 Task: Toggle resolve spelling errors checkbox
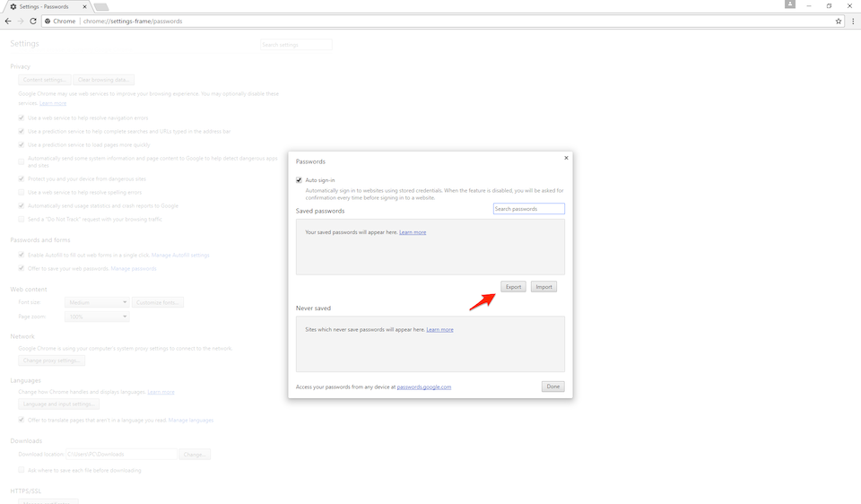pyautogui.click(x=22, y=192)
